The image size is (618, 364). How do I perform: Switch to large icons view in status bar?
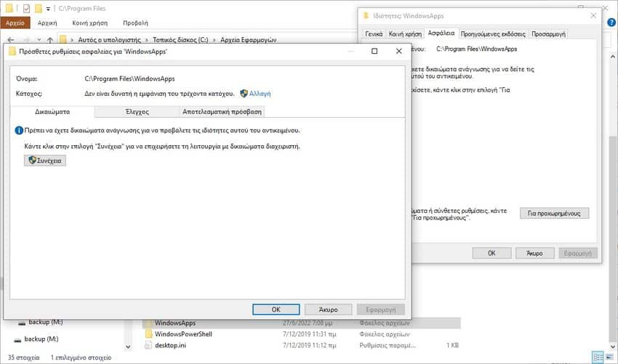pyautogui.click(x=610, y=357)
